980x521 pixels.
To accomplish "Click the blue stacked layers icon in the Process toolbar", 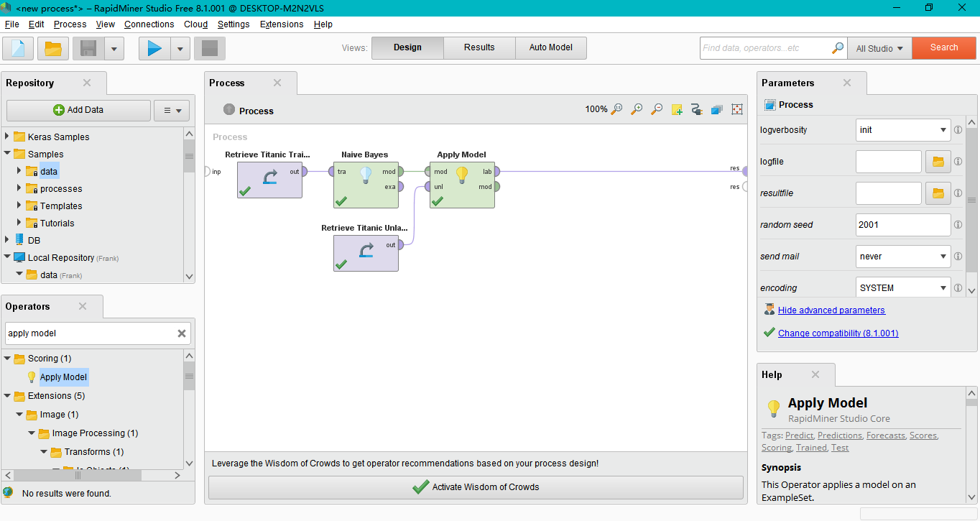I will tap(716, 109).
